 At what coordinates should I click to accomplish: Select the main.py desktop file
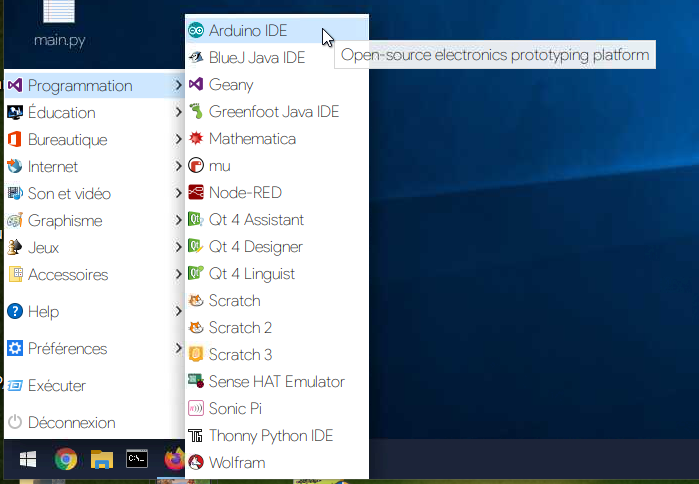pyautogui.click(x=59, y=25)
